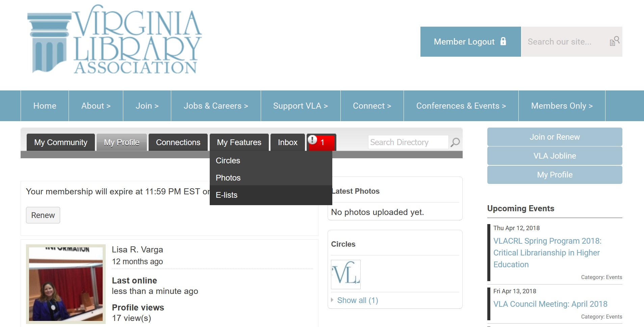The width and height of the screenshot is (644, 327).
Task: Expand the Join menu
Action: pos(147,106)
